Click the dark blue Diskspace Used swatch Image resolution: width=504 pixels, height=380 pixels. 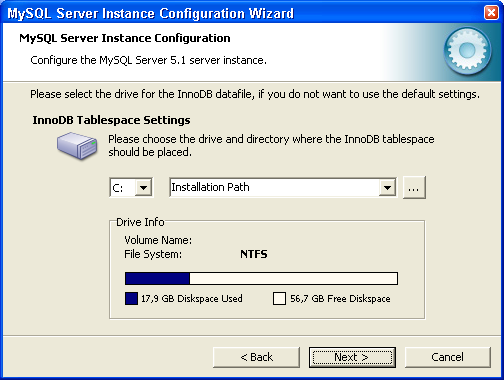(131, 298)
